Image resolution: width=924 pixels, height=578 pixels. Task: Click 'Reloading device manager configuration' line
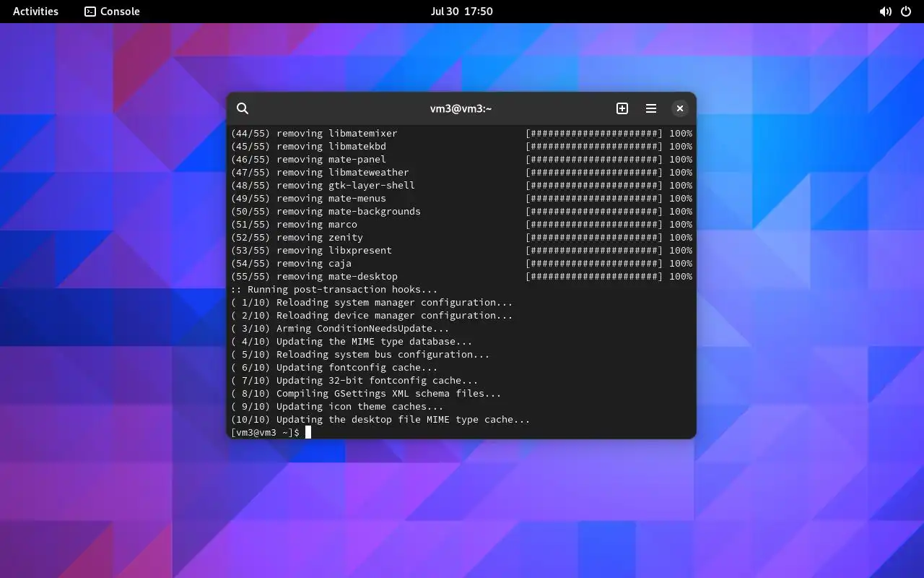tap(372, 315)
